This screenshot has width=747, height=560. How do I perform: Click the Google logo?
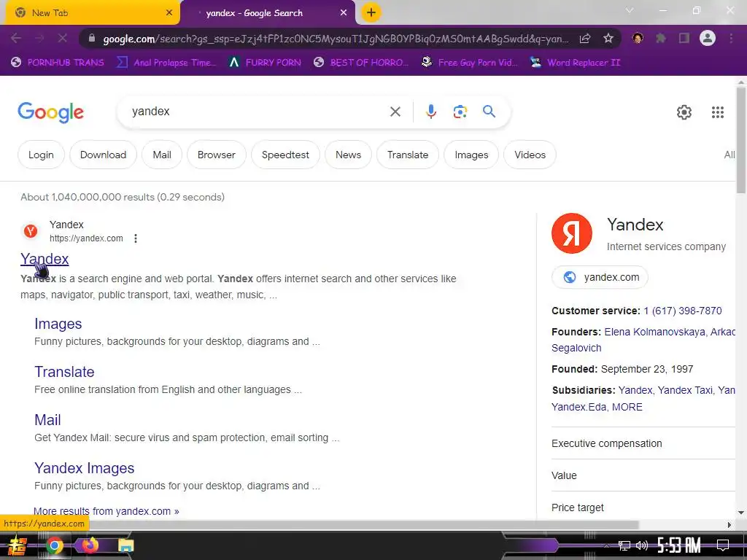(50, 112)
